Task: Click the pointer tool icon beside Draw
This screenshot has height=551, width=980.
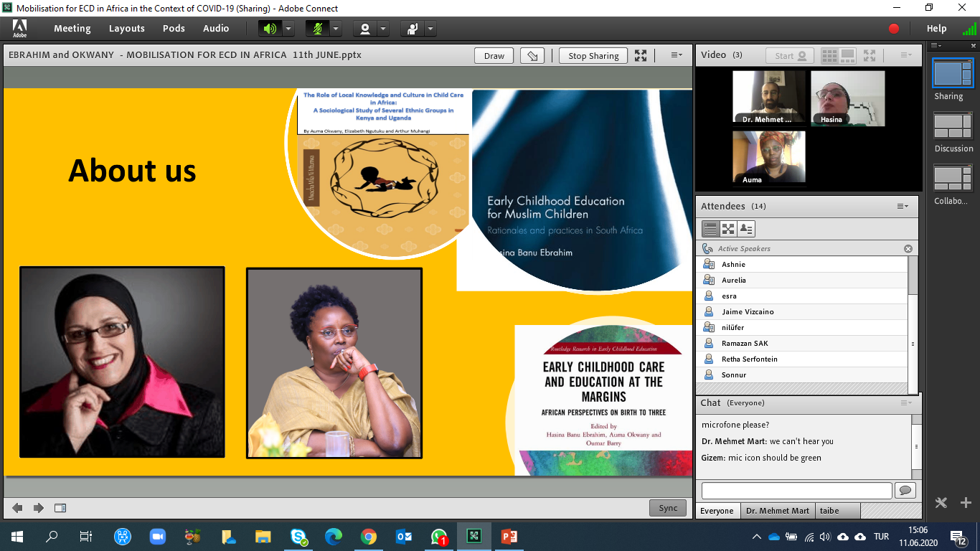Action: pos(532,55)
